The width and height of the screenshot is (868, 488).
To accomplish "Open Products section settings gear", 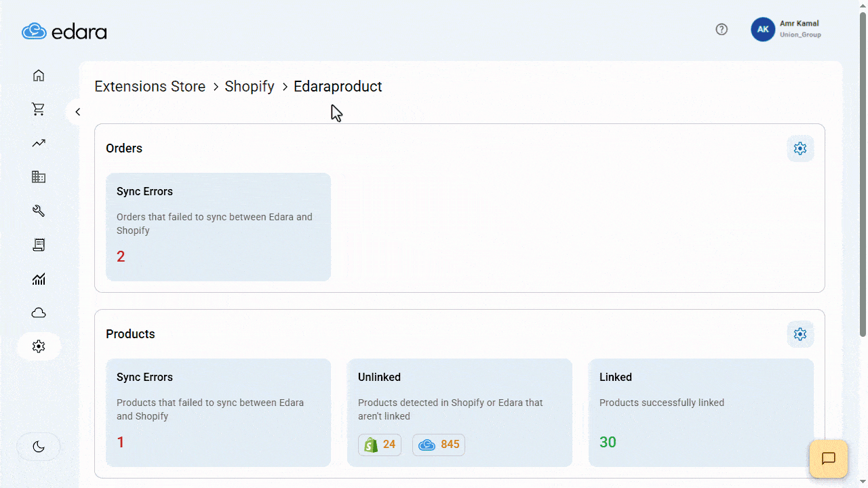I will click(800, 334).
